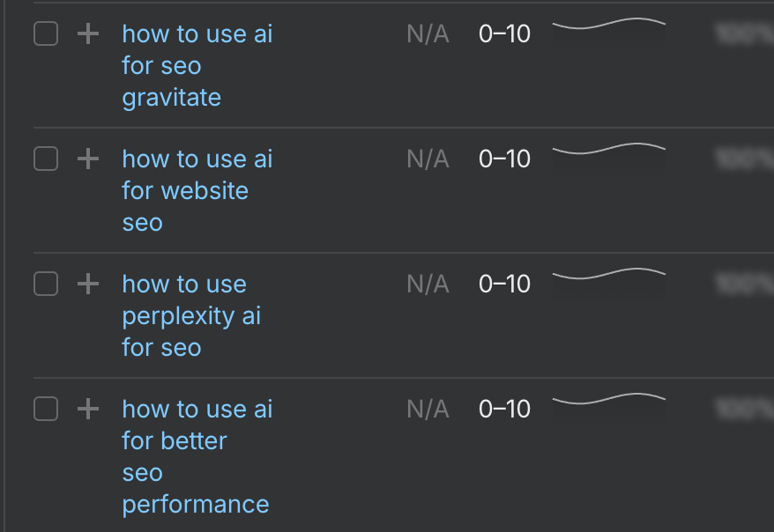This screenshot has width=774, height=532.
Task: Select the checkbox beside 'how to use ai for website seo'
Action: [x=45, y=159]
